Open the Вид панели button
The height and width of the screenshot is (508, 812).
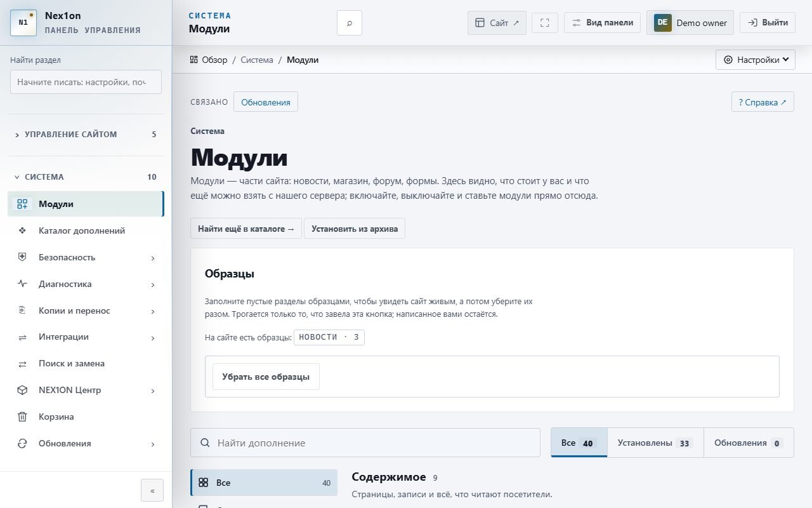click(x=602, y=23)
